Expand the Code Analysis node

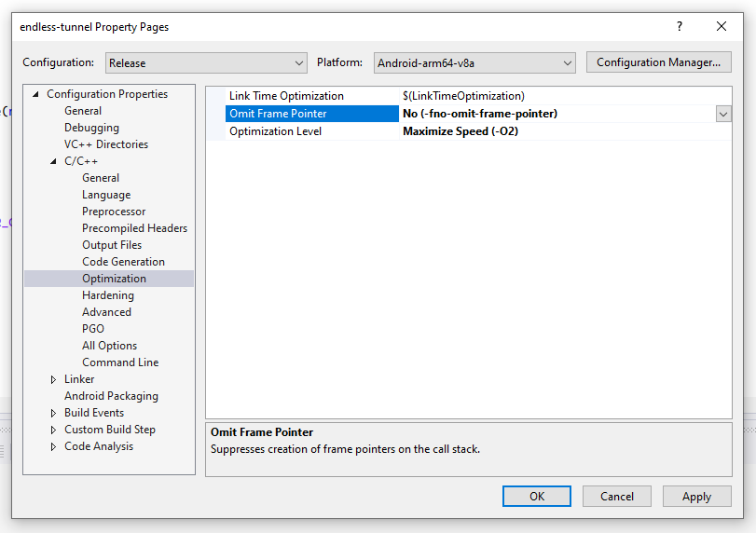(54, 446)
